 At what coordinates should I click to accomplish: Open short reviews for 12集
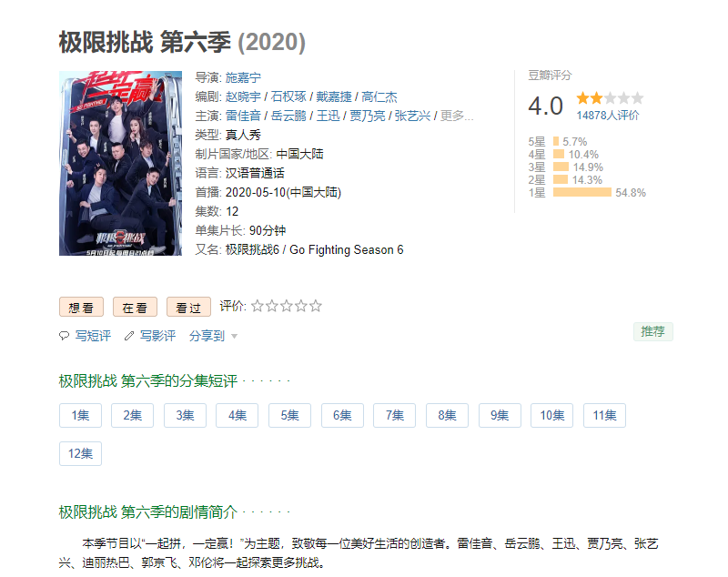click(x=80, y=452)
